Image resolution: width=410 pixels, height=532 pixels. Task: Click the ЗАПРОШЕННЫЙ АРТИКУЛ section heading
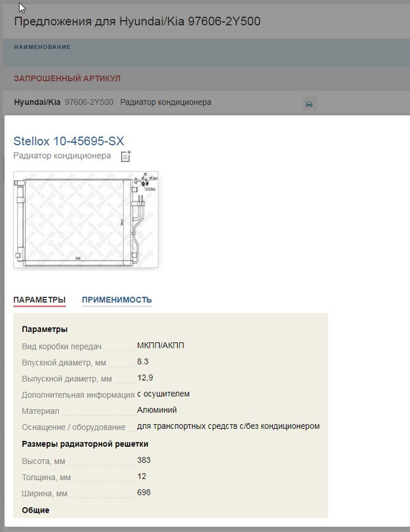[x=67, y=78]
